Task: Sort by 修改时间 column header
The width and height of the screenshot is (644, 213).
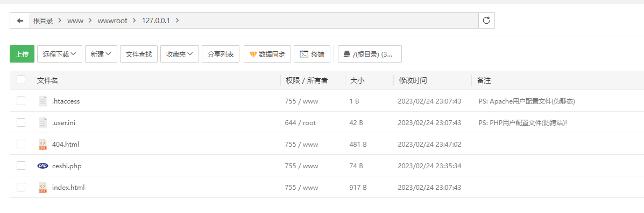Action: coord(413,80)
